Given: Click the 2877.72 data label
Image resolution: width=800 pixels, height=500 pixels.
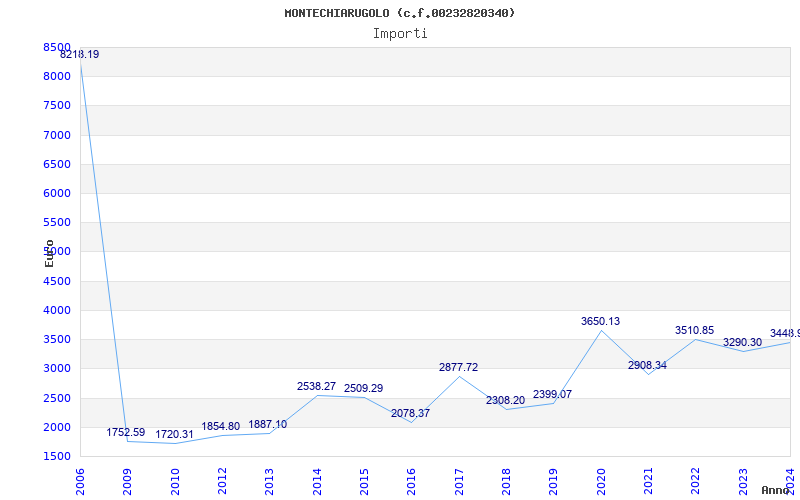Looking at the screenshot, I should (459, 367).
